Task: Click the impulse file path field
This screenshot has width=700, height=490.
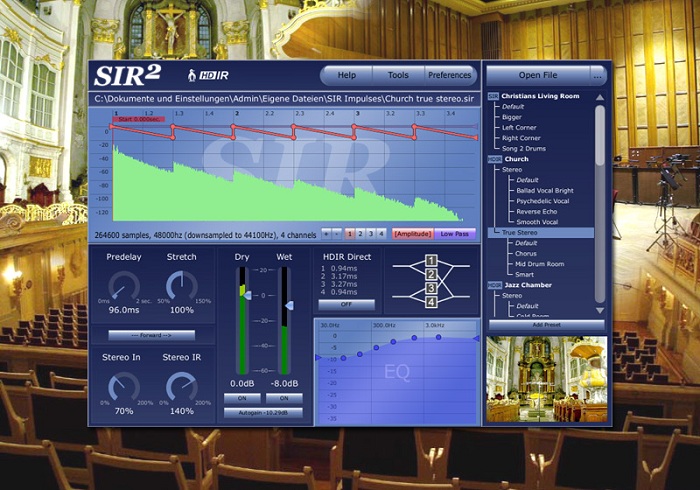Action: click(x=284, y=99)
